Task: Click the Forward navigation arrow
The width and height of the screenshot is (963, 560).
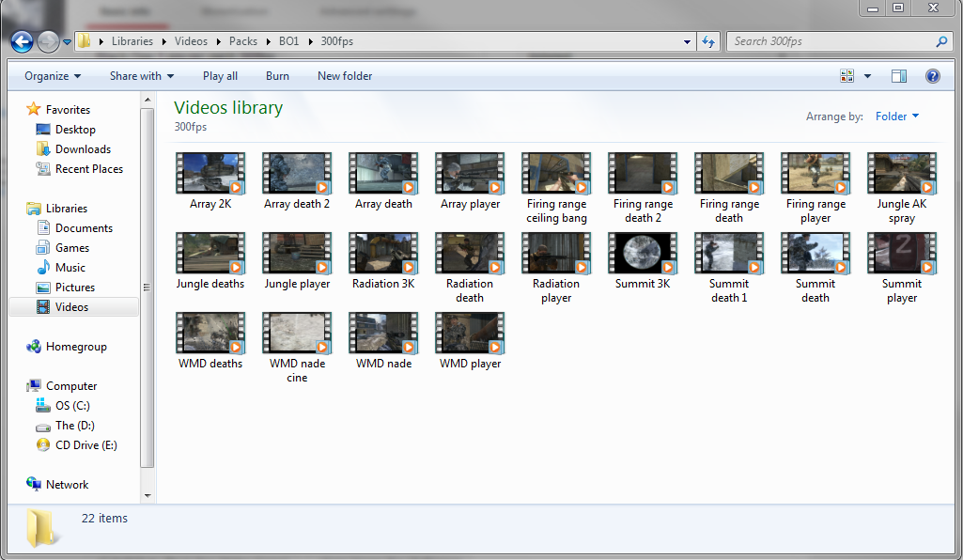Action: pyautogui.click(x=48, y=41)
